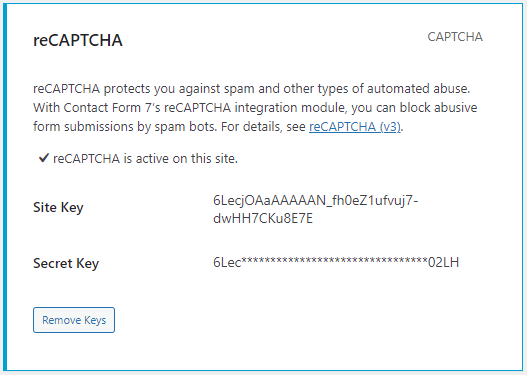Image resolution: width=527 pixels, height=375 pixels.
Task: Click the 02LH ending of secret key
Action: pyautogui.click(x=443, y=262)
